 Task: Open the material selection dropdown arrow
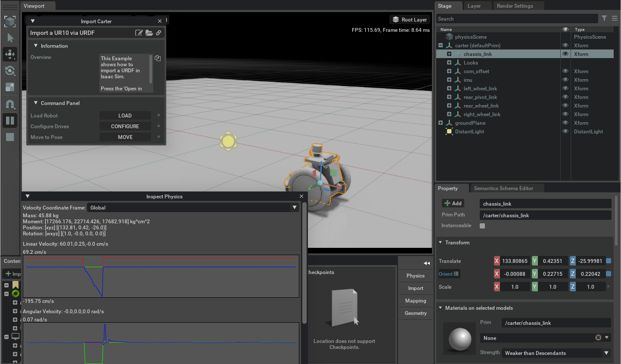(x=607, y=337)
